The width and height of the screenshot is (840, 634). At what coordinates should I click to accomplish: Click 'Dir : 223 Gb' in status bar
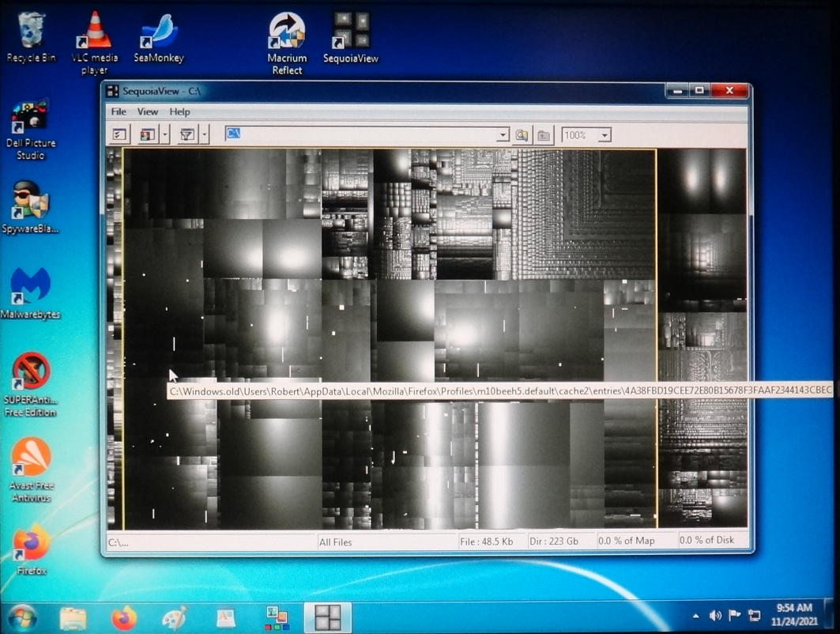point(554,541)
